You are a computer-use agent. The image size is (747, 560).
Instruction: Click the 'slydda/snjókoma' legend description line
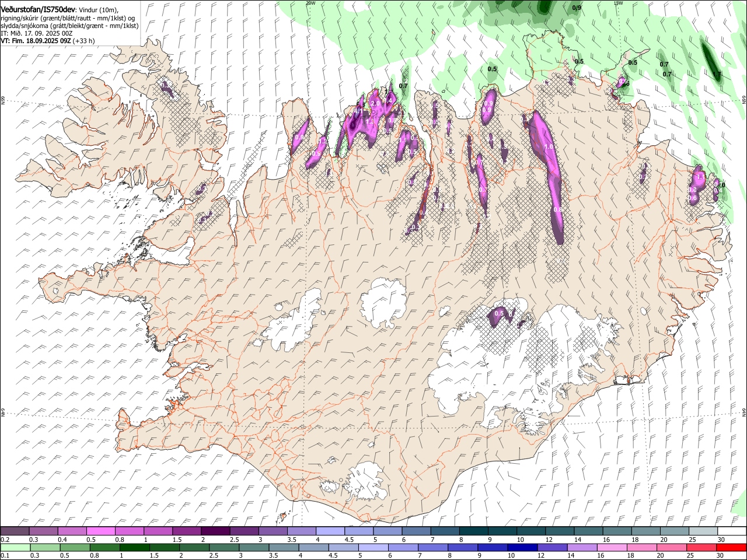tap(69, 26)
